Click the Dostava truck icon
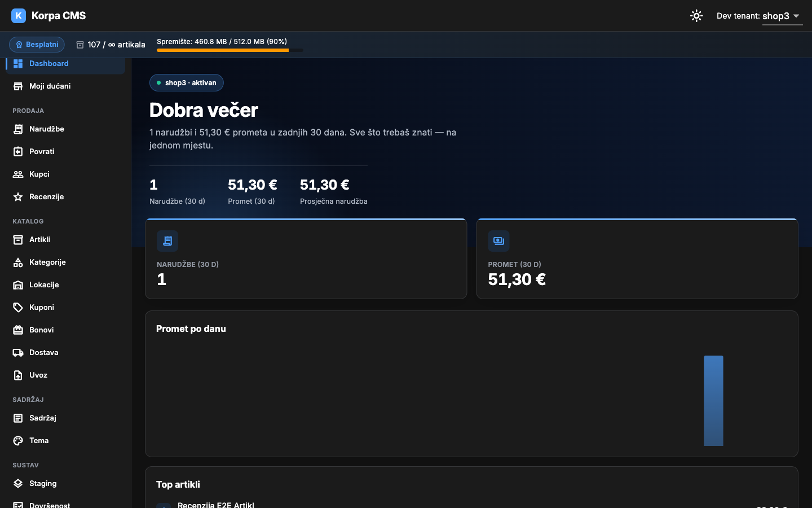The image size is (812, 508). 18,353
